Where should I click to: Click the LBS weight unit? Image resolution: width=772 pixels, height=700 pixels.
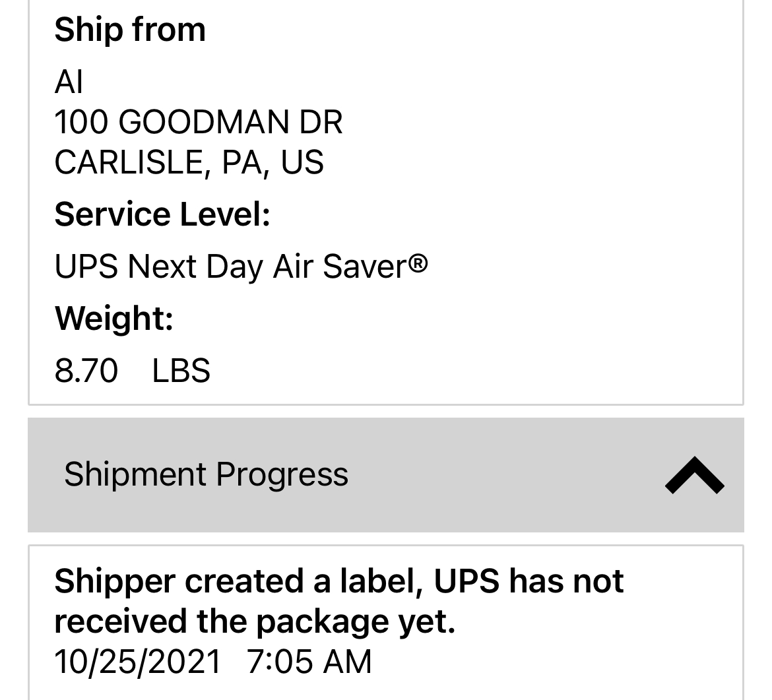(181, 370)
